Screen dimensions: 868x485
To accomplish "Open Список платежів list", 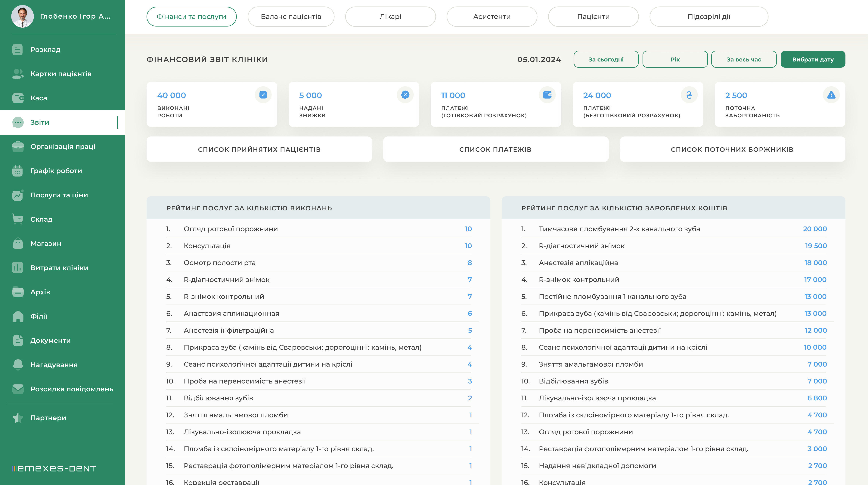I will pos(495,149).
